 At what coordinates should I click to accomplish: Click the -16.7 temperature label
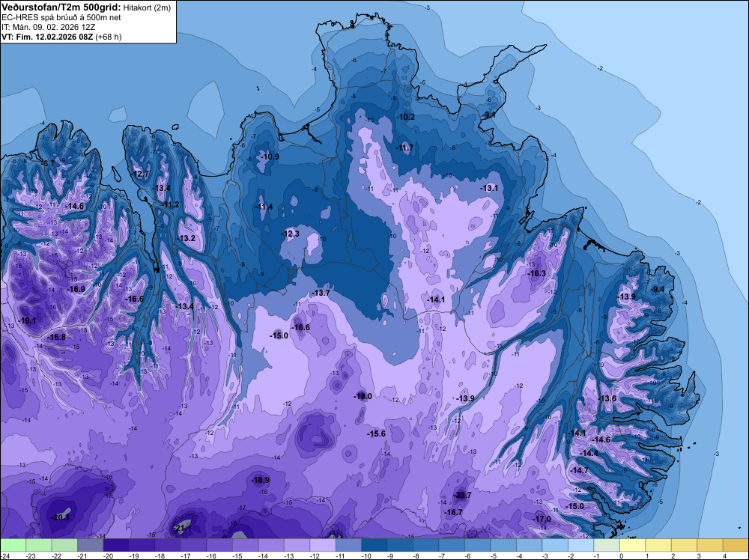453,512
